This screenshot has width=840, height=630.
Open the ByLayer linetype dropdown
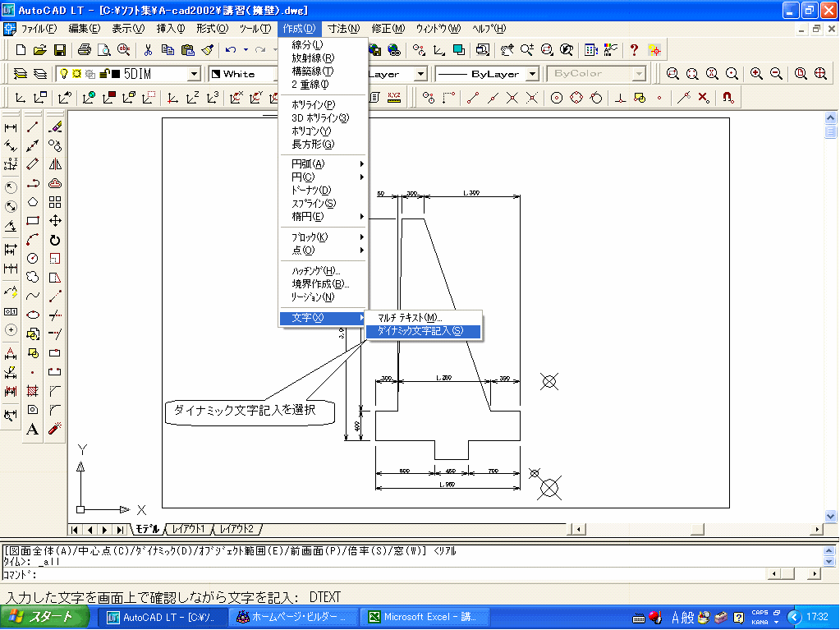coord(532,73)
